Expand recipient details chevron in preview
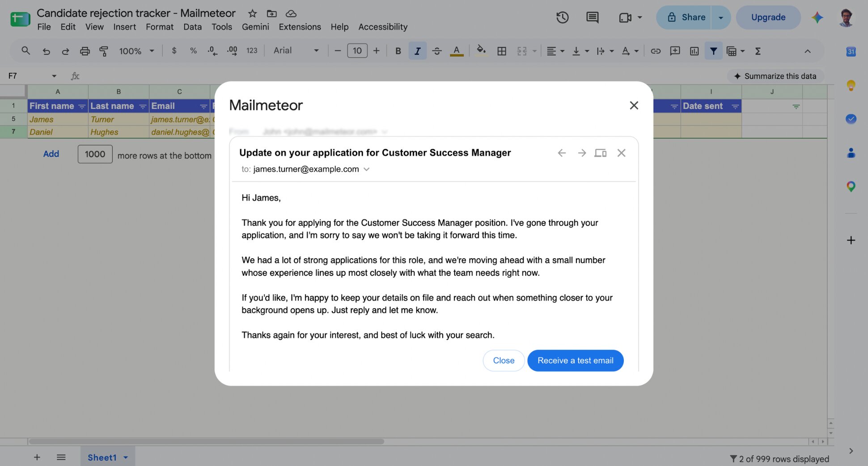Image resolution: width=868 pixels, height=466 pixels. click(367, 169)
